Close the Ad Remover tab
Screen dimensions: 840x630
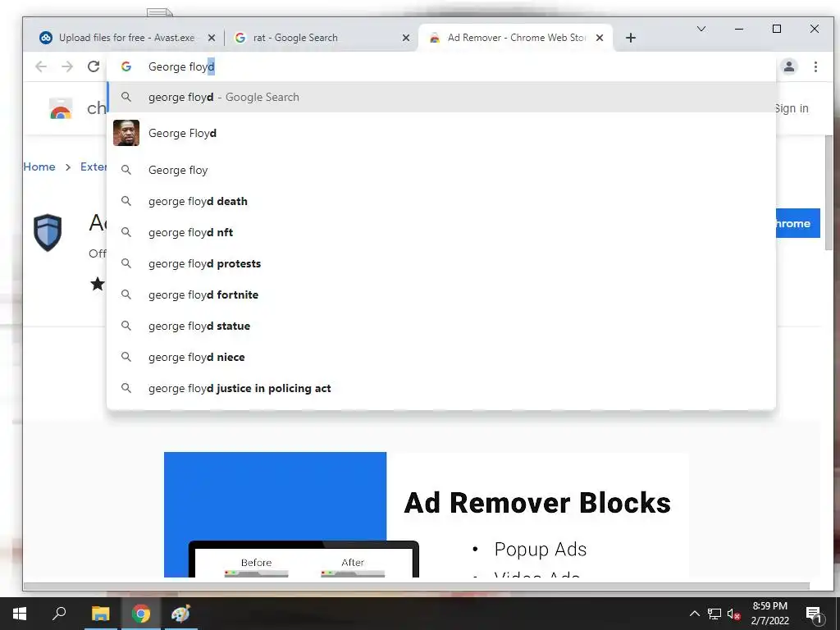(x=600, y=38)
